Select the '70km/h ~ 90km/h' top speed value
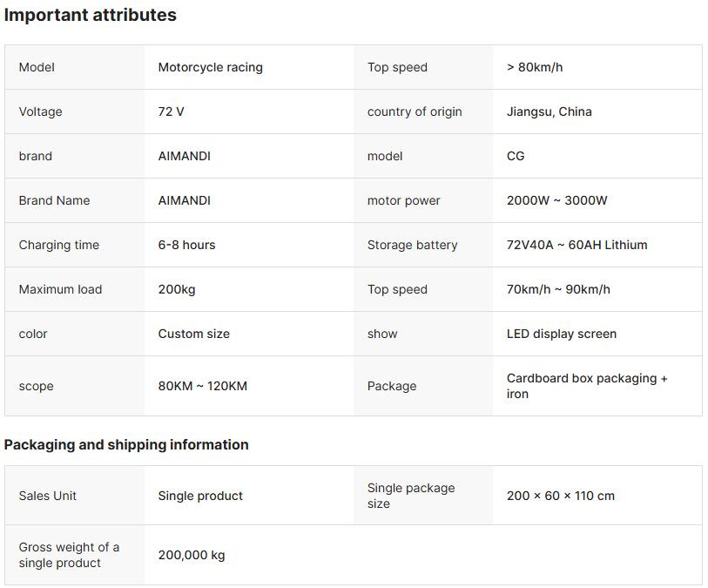The height and width of the screenshot is (588, 708). point(558,289)
